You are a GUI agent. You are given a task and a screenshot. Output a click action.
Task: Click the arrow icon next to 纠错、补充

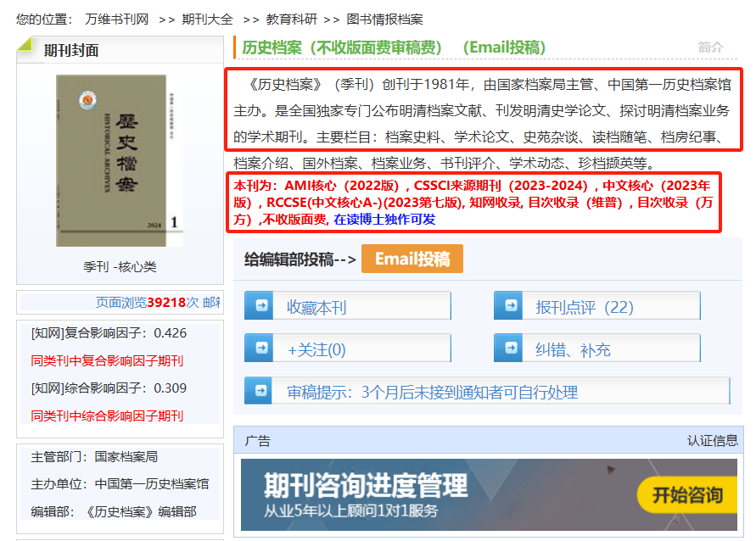point(509,348)
